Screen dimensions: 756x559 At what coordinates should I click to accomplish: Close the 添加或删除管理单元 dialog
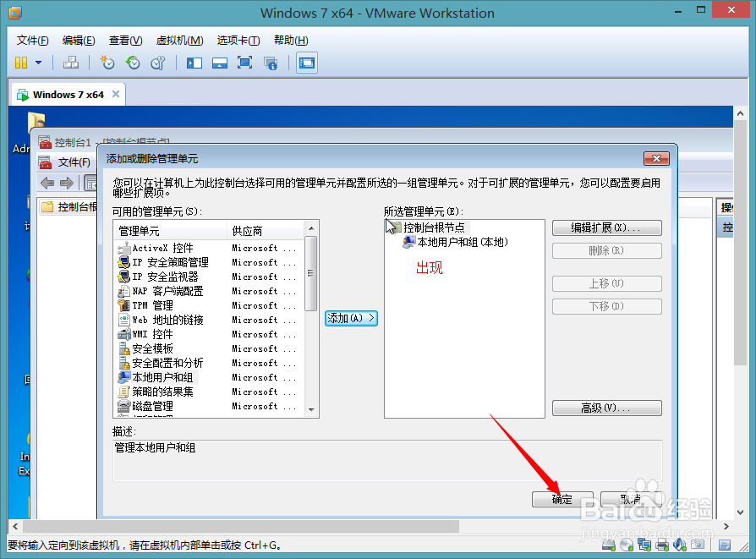coord(656,159)
